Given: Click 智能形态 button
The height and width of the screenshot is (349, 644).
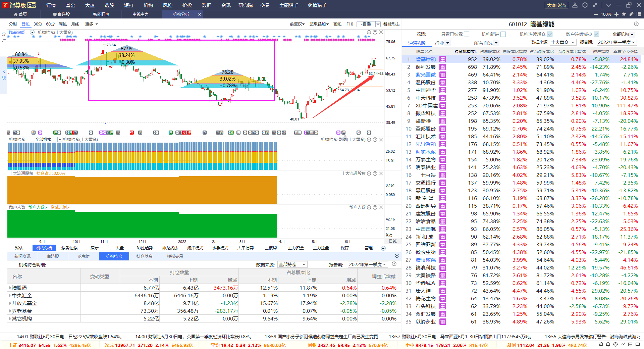Looking at the screenshot, I should [x=391, y=24].
